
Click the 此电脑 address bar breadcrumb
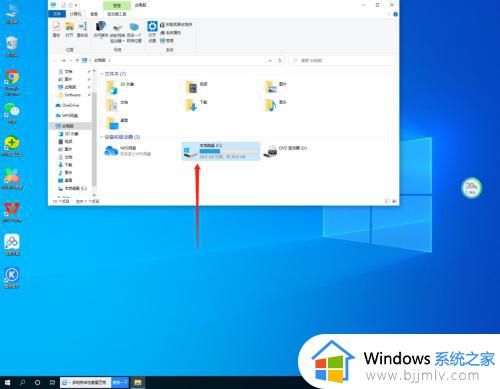[x=100, y=60]
